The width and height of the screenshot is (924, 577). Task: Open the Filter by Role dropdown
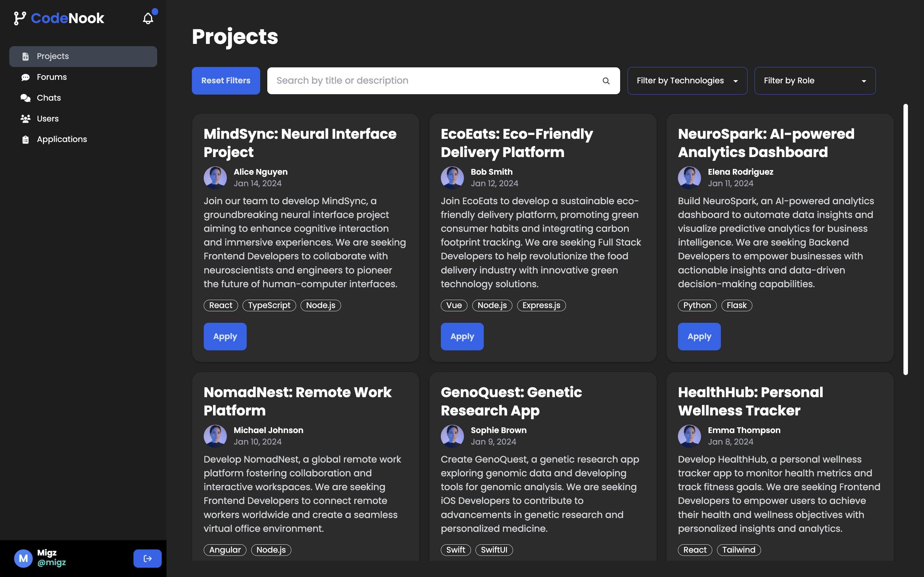[x=815, y=80]
